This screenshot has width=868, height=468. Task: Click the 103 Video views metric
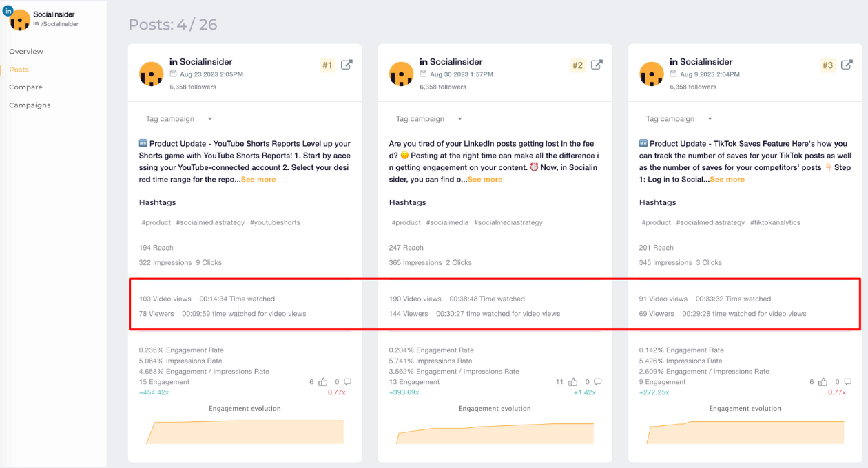[x=165, y=299]
